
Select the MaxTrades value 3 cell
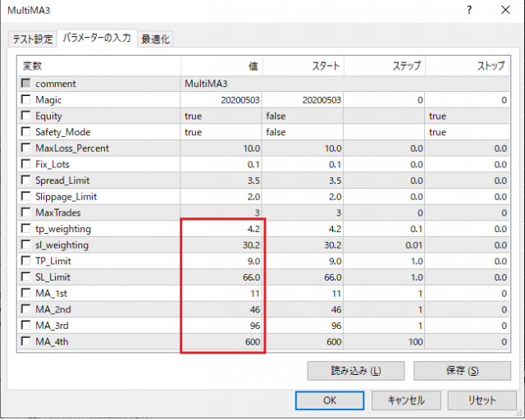point(221,212)
